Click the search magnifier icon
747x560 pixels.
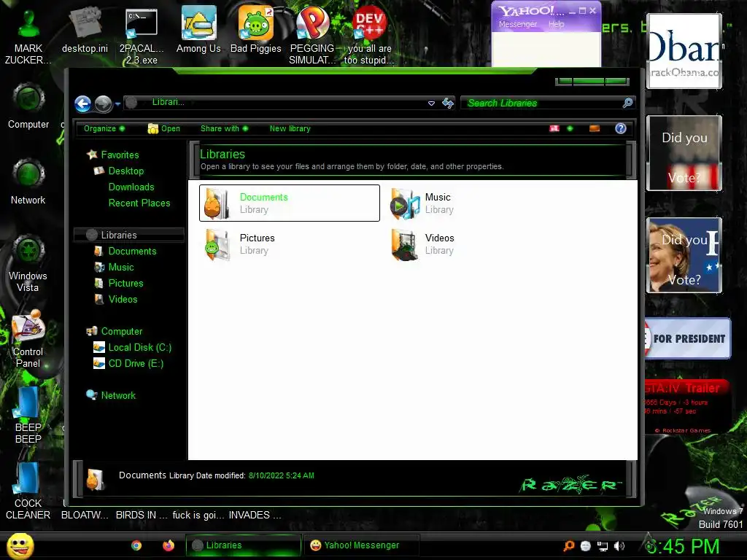point(628,103)
